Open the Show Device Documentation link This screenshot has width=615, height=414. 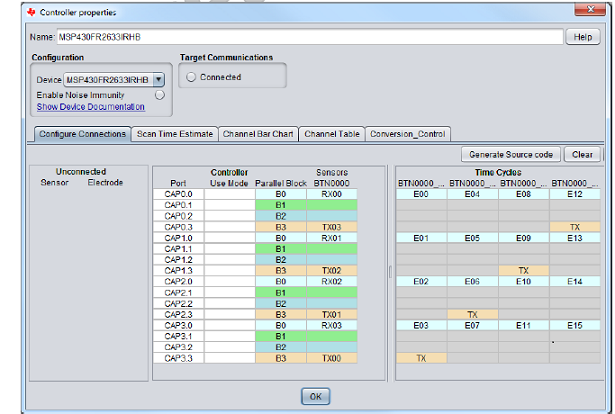[90, 106]
